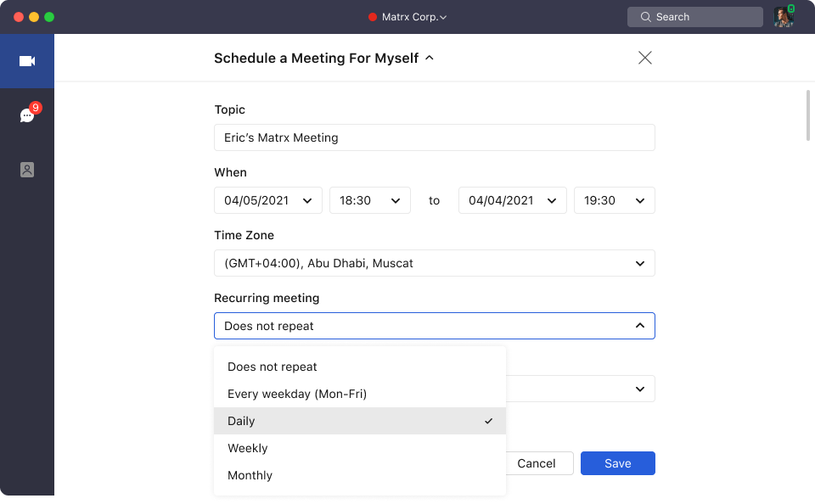Open the end time 19:30 dropdown
Screen dimensions: 815x504
pos(614,200)
